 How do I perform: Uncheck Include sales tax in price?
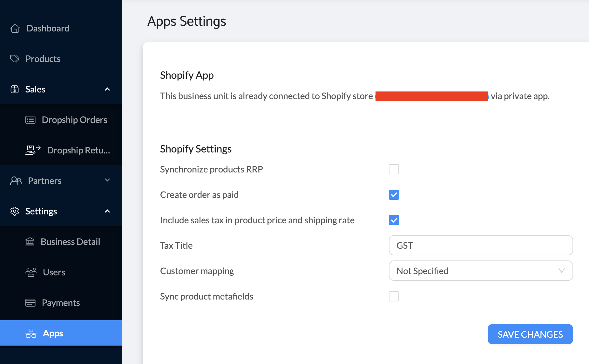pyautogui.click(x=394, y=220)
